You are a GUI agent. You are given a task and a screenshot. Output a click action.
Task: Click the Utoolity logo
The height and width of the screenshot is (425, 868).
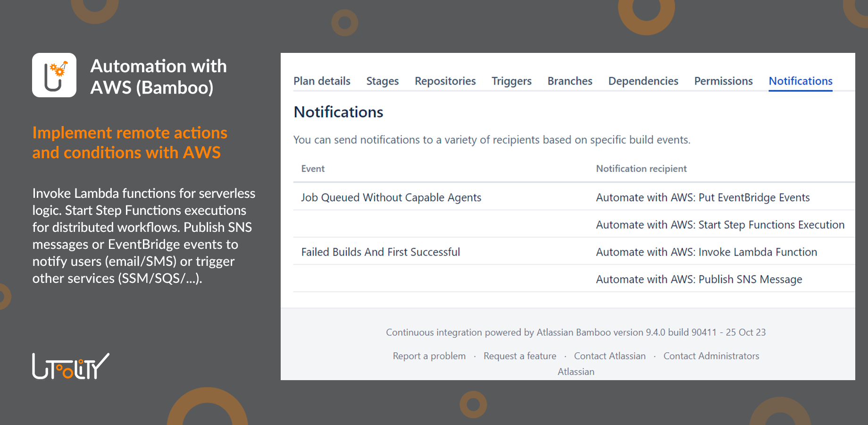tap(71, 366)
